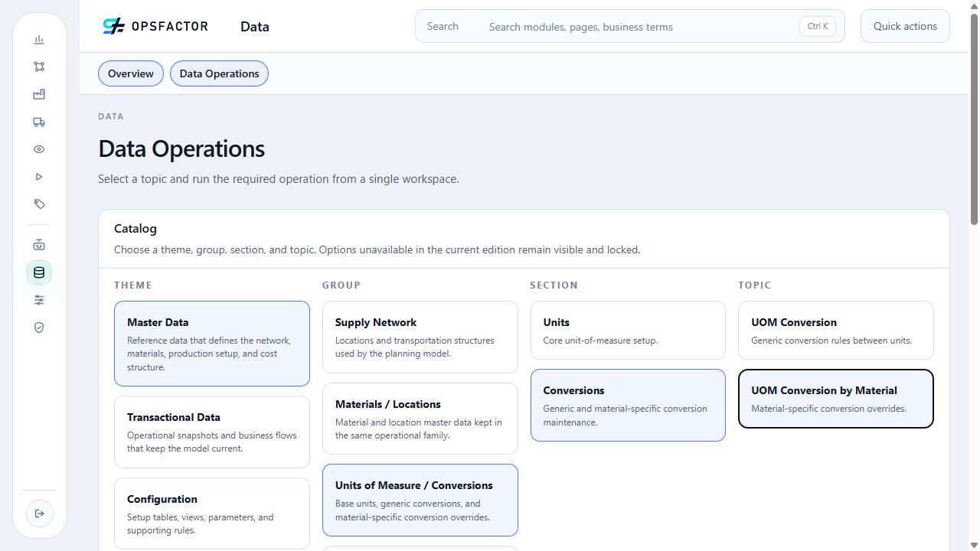Click the TOPIC column header
This screenshot has height=551, width=980.
coord(755,285)
